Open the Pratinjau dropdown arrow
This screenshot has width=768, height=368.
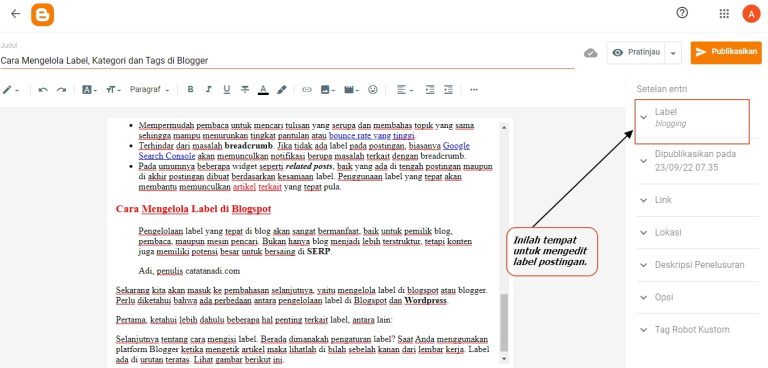point(673,53)
